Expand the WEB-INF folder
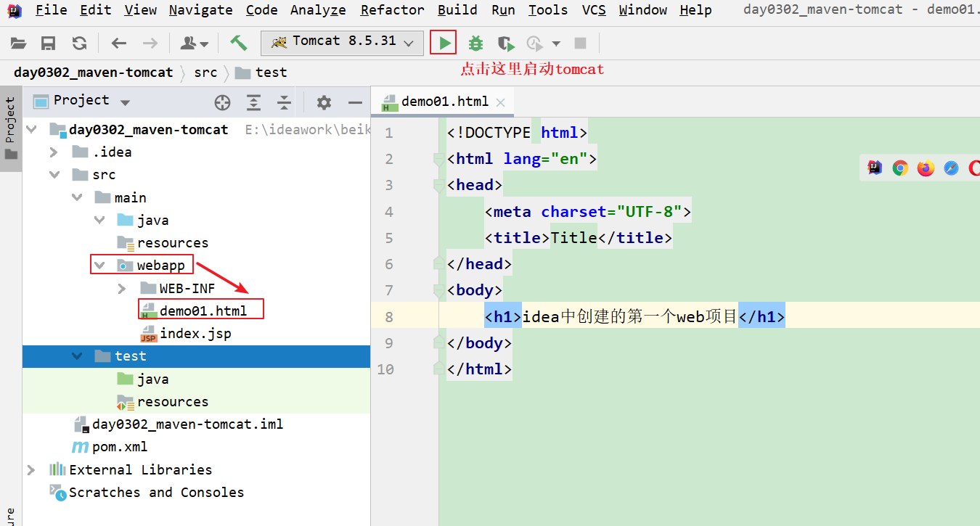 [122, 289]
